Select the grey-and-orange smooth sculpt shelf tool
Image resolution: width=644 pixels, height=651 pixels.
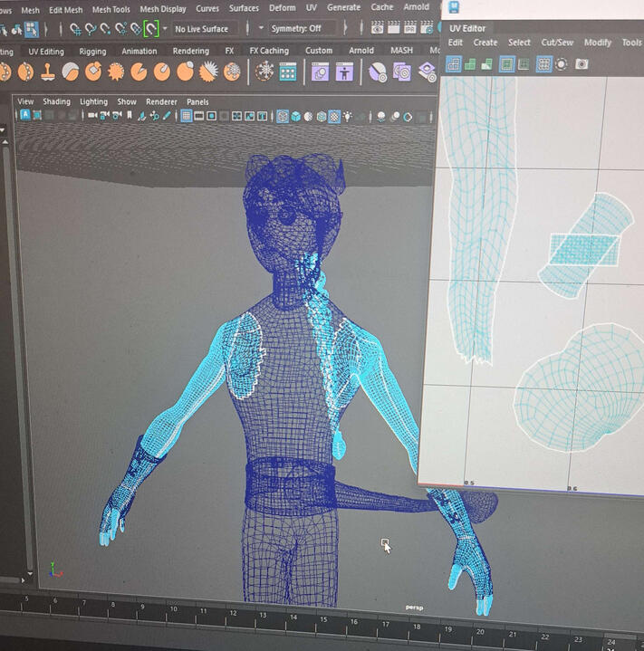point(70,72)
